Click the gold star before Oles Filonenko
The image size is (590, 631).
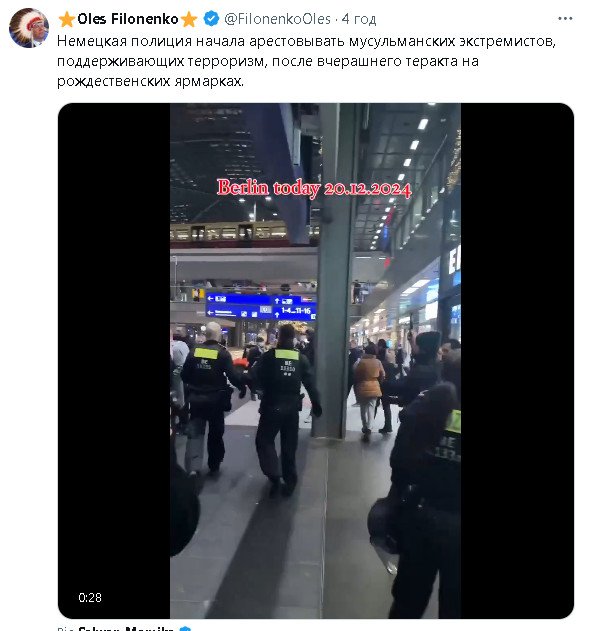coord(66,19)
